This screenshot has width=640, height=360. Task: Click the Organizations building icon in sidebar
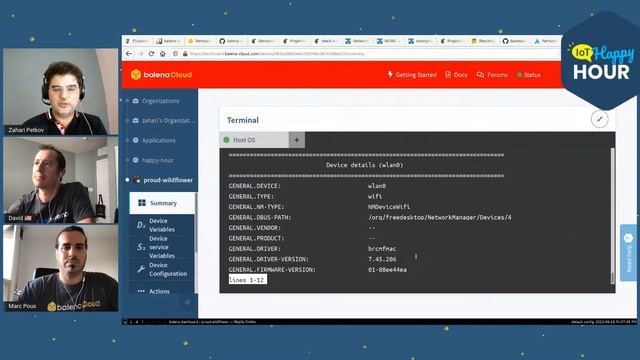[x=136, y=100]
